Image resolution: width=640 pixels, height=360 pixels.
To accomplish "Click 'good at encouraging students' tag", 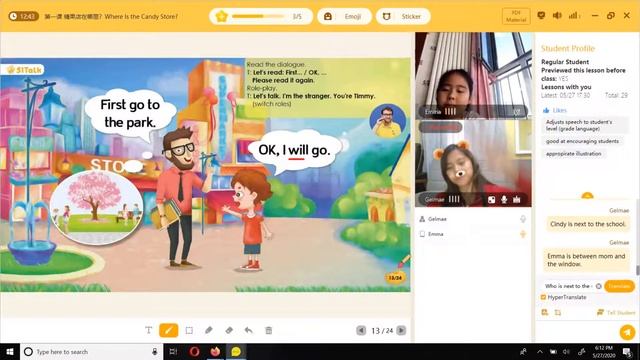I will (582, 141).
